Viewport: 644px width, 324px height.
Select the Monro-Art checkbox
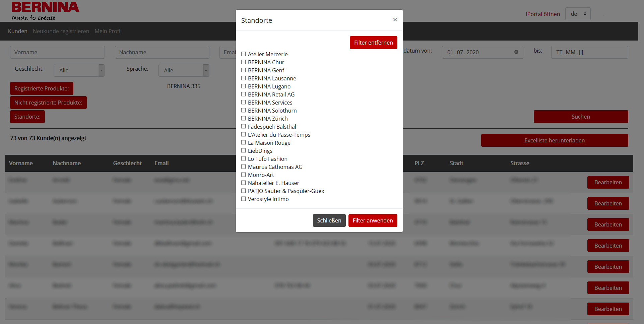[244, 175]
